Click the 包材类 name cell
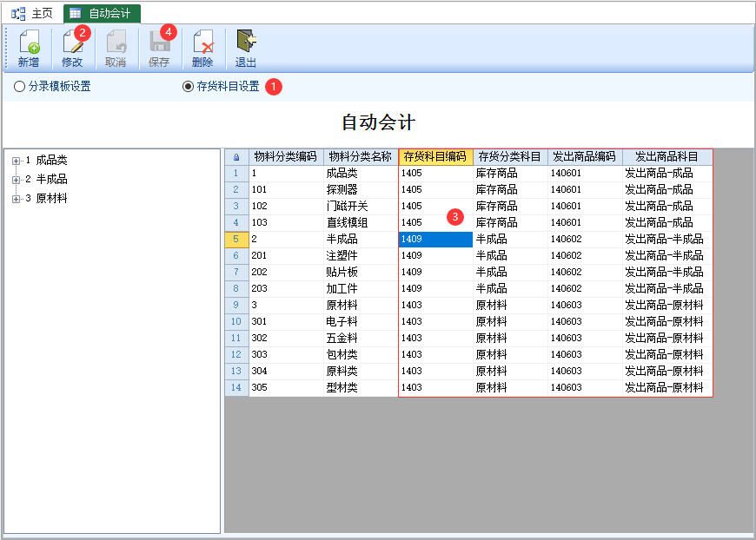Image resolution: width=756 pixels, height=540 pixels. pyautogui.click(x=361, y=355)
